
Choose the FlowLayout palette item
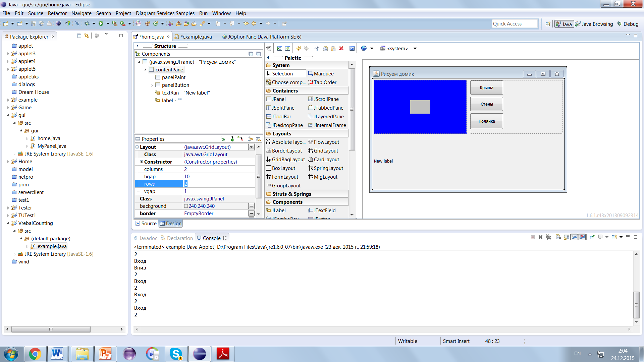point(324,142)
